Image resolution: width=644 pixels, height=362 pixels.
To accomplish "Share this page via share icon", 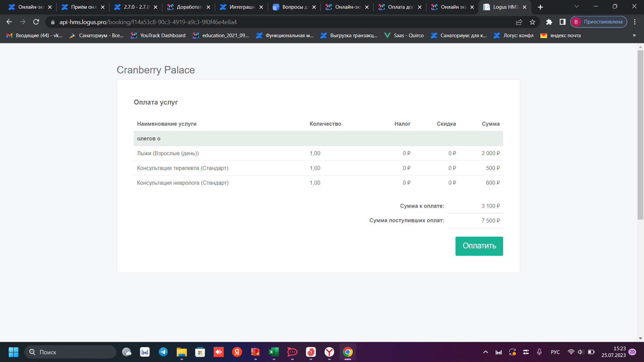I will click(519, 22).
